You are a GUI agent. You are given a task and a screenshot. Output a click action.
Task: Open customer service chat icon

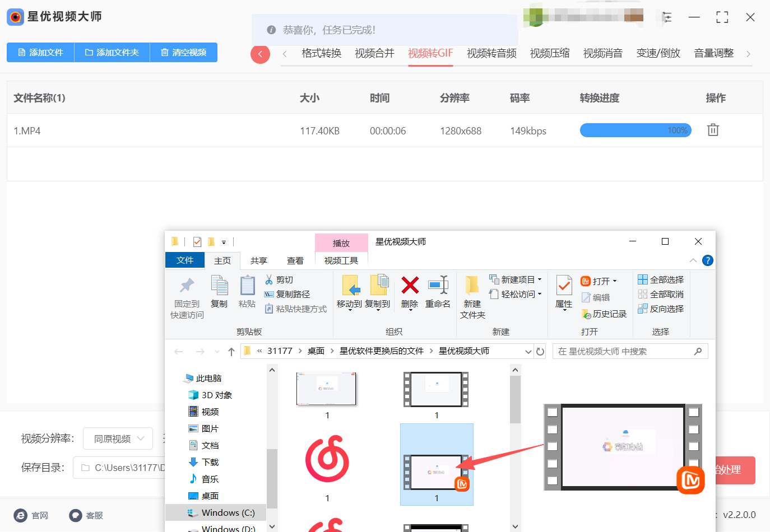[x=76, y=515]
